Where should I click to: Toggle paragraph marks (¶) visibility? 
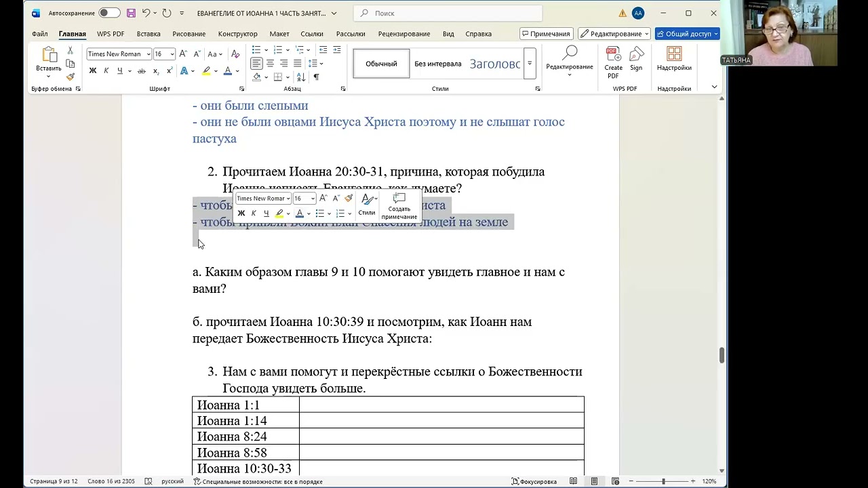(x=316, y=77)
